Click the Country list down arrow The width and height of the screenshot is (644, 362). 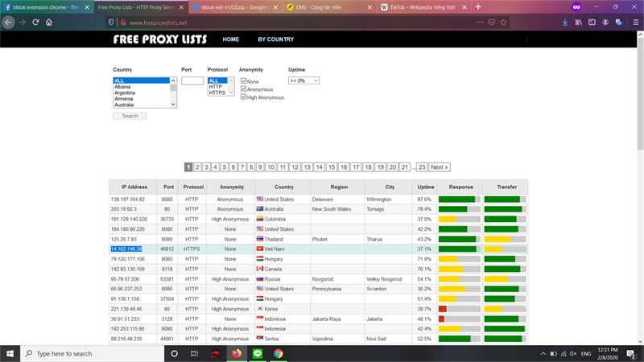[x=173, y=105]
